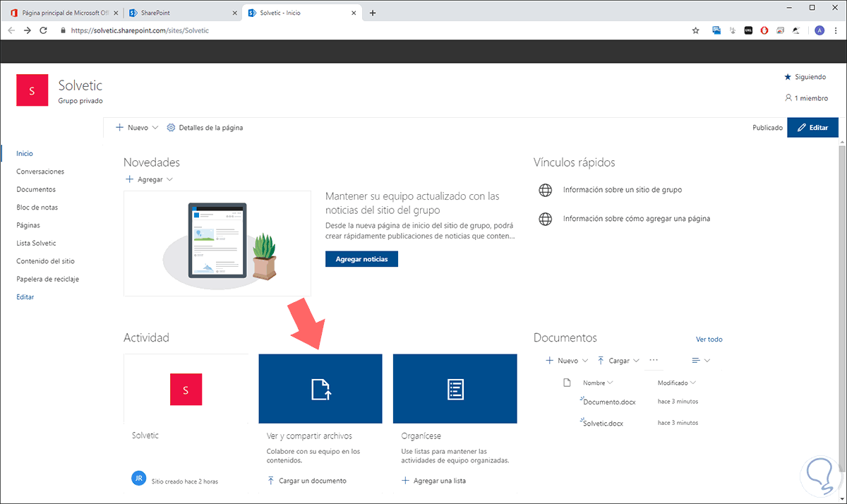The height and width of the screenshot is (504, 847).
Task: Click the red S tile in Actividad
Action: click(186, 389)
